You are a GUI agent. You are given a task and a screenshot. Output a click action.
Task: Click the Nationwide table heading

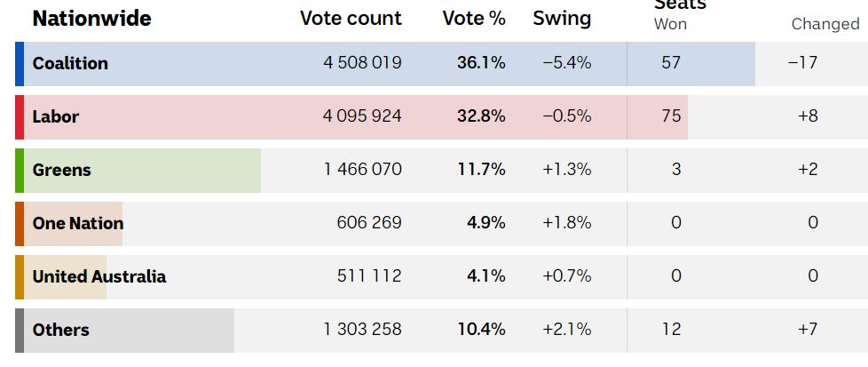91,18
